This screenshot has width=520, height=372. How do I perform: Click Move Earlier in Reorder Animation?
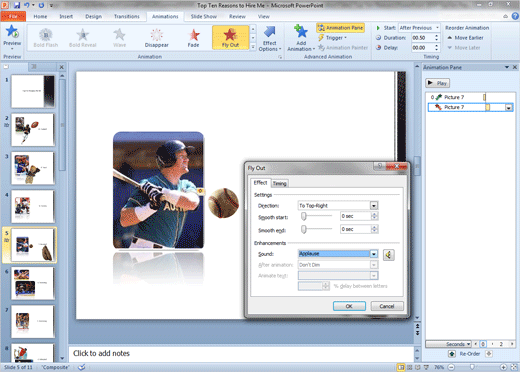point(465,38)
